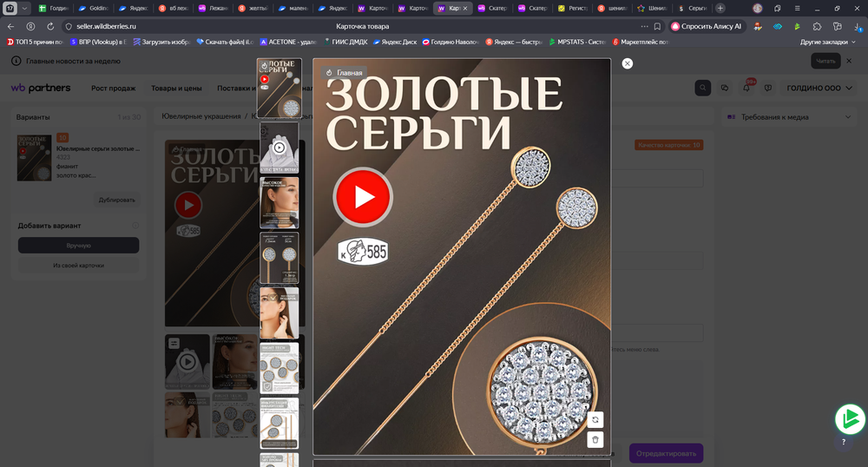This screenshot has height=467, width=868.
Task: Close the image preview popup
Action: coord(628,63)
